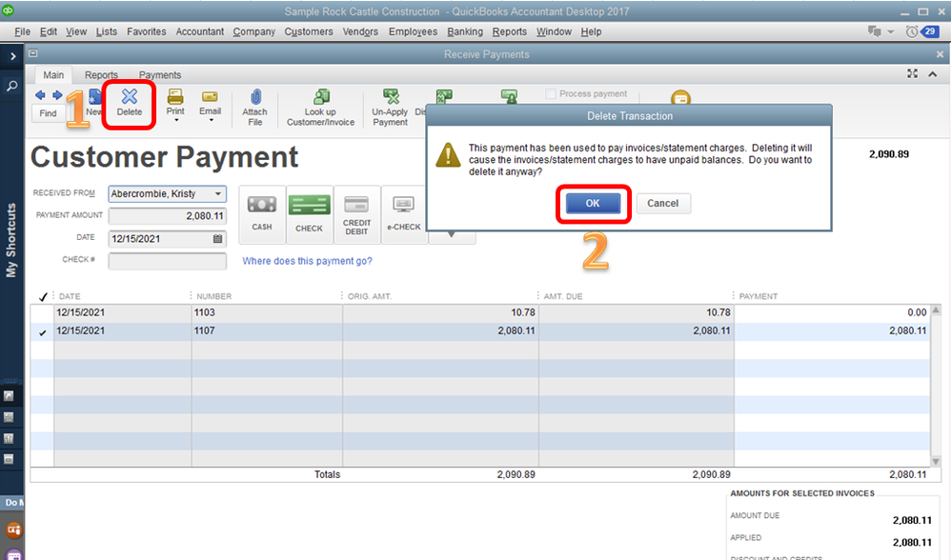Toggle checkmark on invoice 1103 row
951x560 pixels.
pos(43,313)
